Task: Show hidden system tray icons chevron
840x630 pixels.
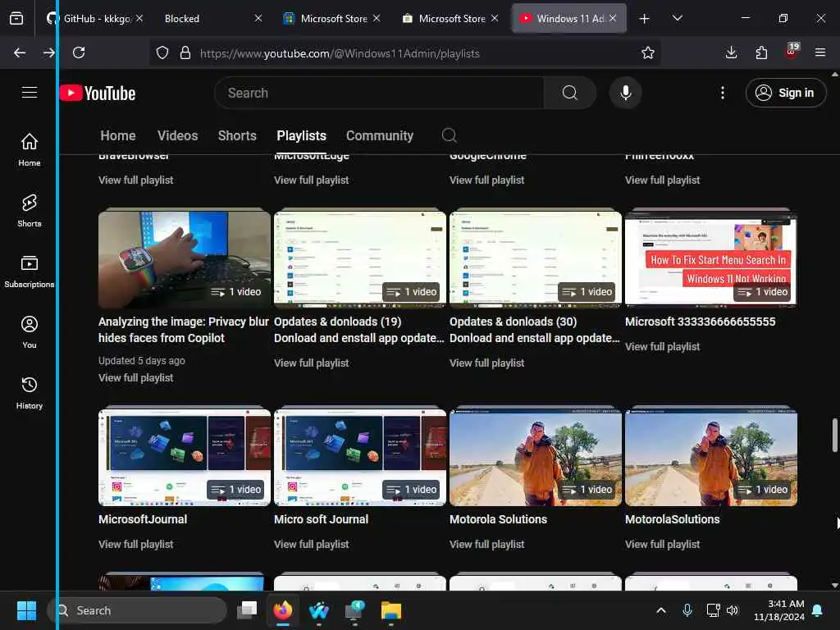Action: [x=661, y=610]
